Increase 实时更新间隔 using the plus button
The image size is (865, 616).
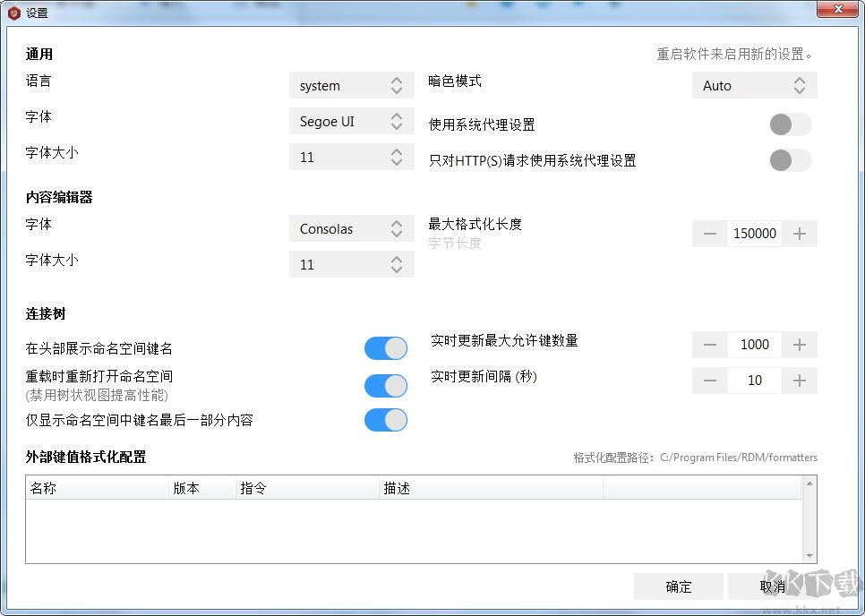pyautogui.click(x=799, y=380)
